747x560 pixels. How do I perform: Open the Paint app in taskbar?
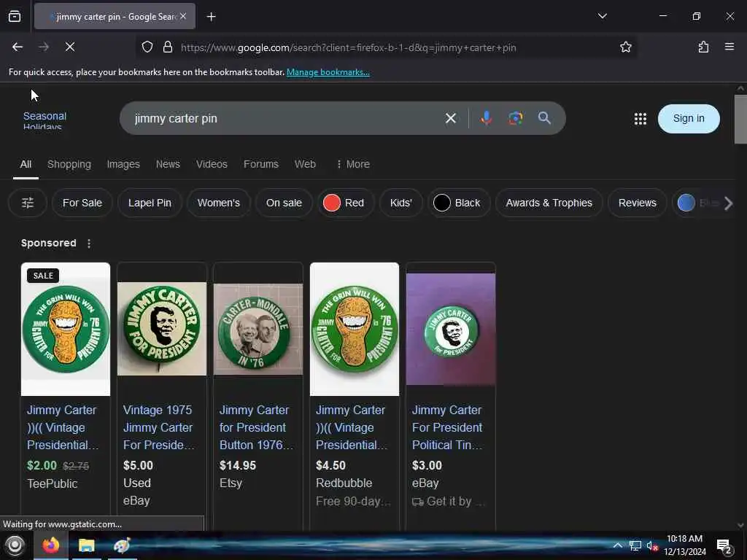122,545
